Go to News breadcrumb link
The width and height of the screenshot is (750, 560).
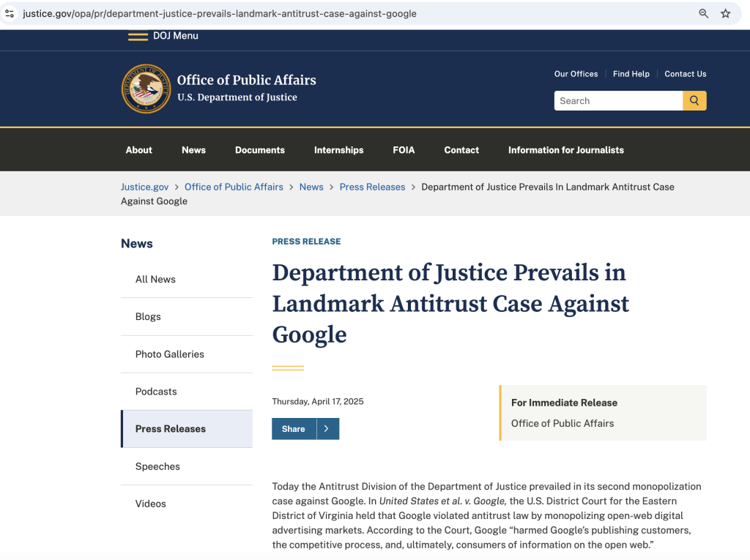[x=311, y=187]
